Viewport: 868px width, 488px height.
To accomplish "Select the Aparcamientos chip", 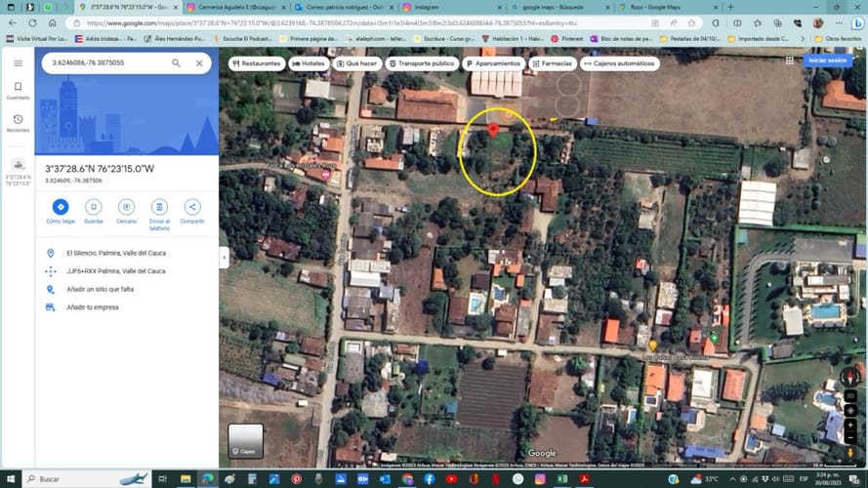I will click(494, 63).
